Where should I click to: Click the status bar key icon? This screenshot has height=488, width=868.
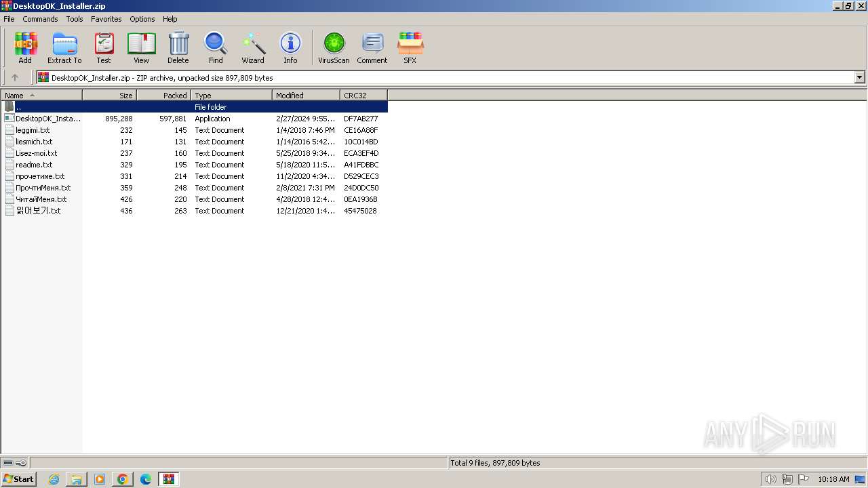(21, 463)
